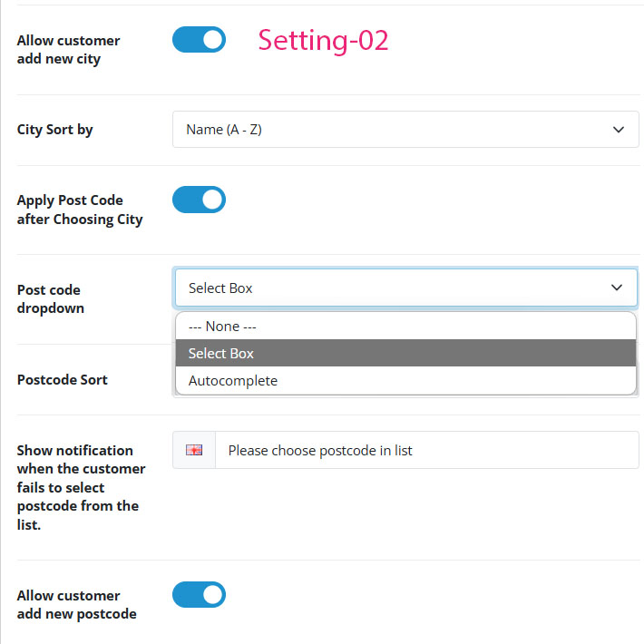This screenshot has width=644, height=644.
Task: Pick Autocomplete from the dropdown list
Action: pyautogui.click(x=405, y=380)
